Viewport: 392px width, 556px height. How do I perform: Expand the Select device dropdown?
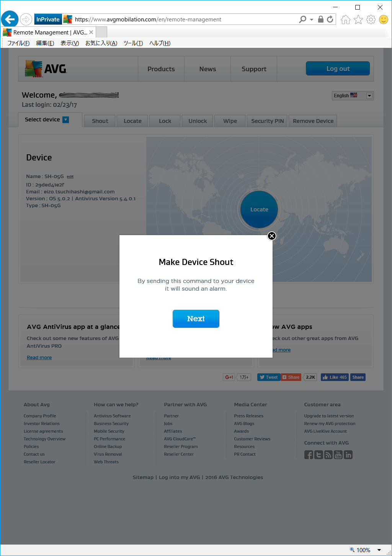(66, 119)
